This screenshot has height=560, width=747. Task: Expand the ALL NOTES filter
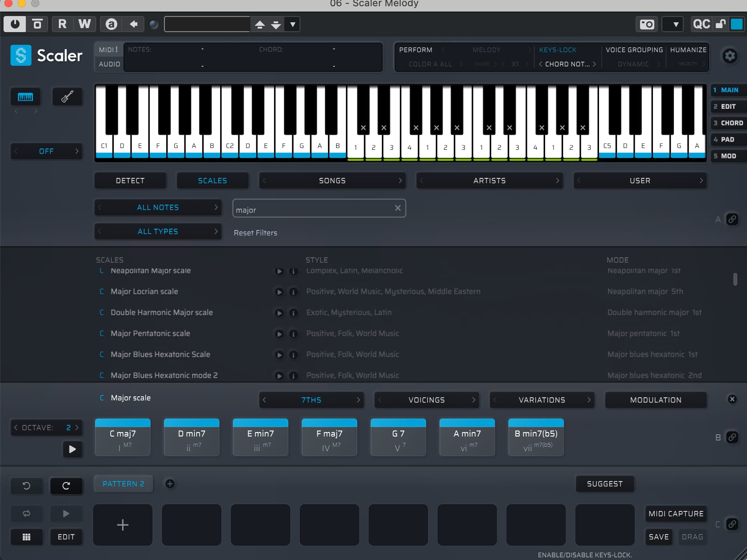(x=158, y=207)
